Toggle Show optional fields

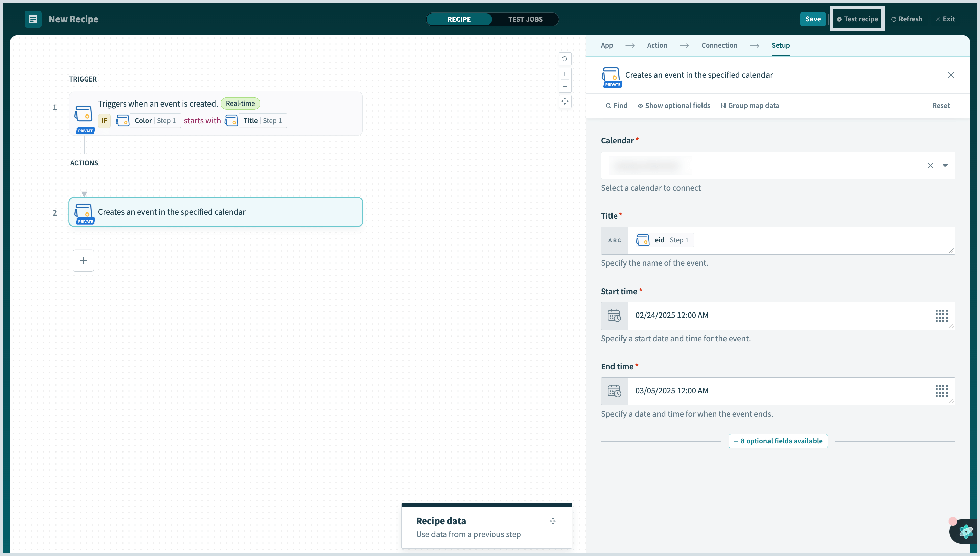[x=674, y=106]
